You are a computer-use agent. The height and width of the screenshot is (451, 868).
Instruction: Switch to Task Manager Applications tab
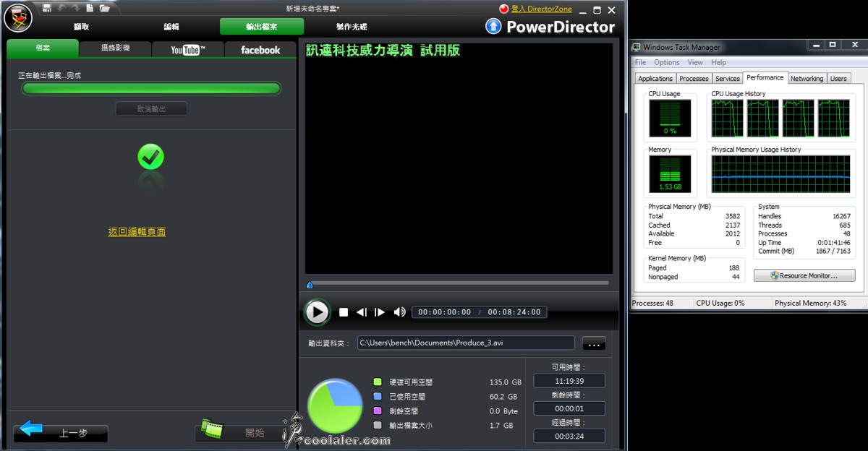[655, 79]
